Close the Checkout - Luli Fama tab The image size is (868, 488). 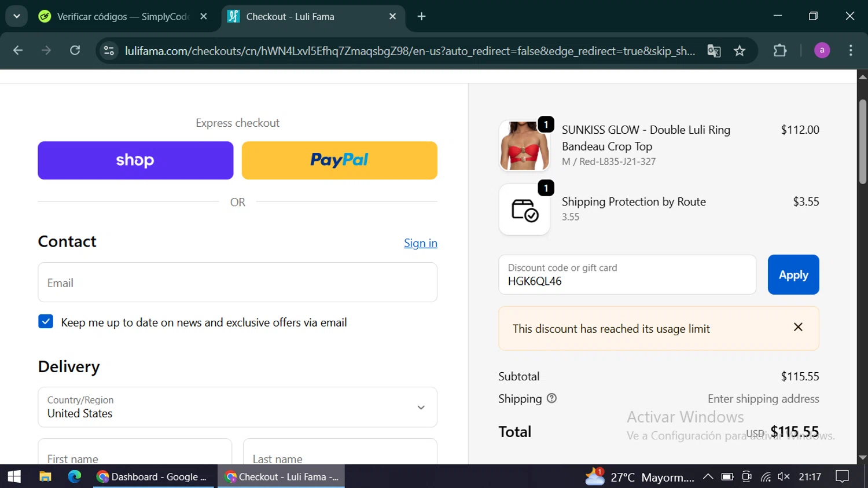(393, 17)
